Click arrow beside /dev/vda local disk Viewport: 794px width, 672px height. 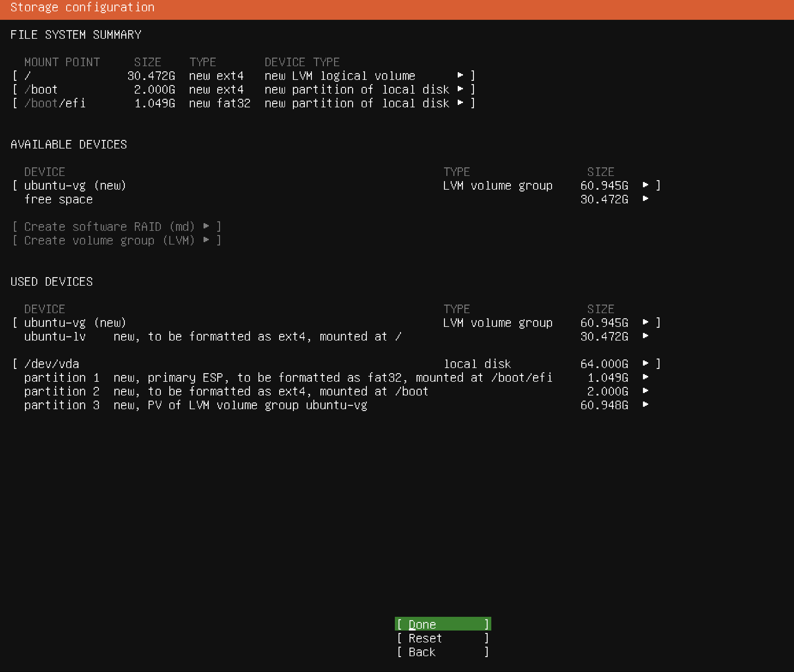click(x=645, y=363)
